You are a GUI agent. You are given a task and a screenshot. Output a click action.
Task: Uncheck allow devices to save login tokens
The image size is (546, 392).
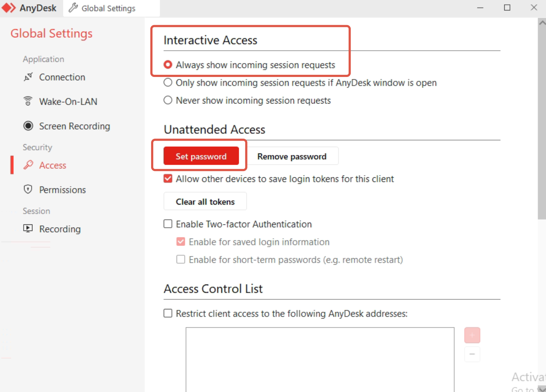(x=168, y=178)
